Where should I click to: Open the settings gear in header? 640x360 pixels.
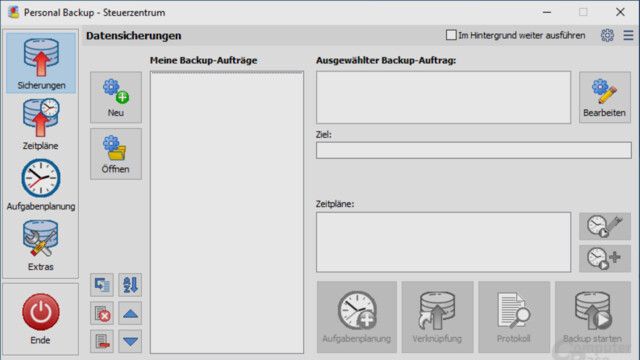(607, 35)
